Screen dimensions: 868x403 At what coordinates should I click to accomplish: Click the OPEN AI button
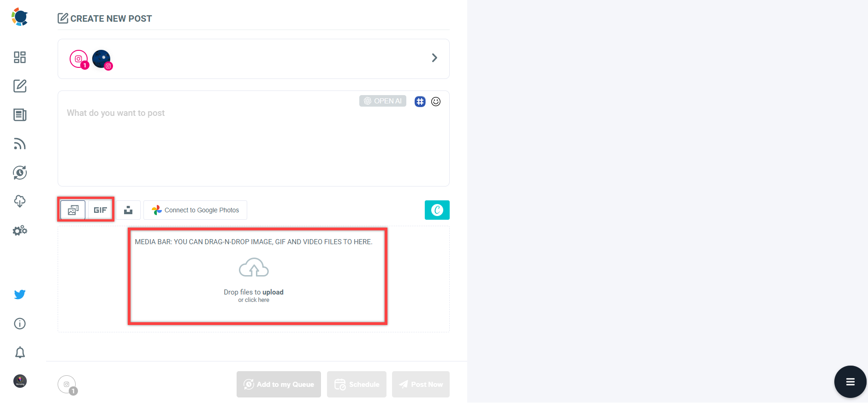(382, 101)
